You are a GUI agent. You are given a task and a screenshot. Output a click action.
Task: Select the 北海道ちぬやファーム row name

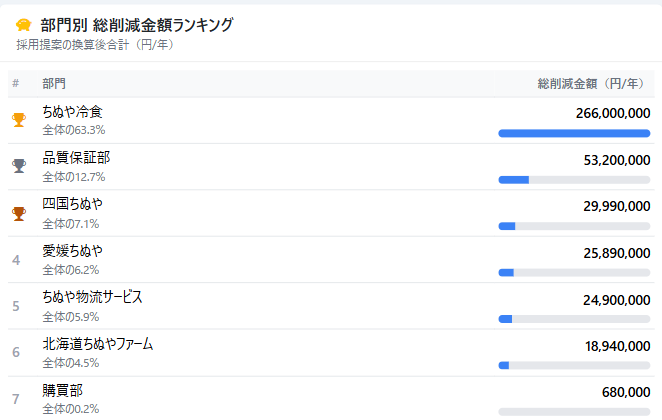[98, 344]
